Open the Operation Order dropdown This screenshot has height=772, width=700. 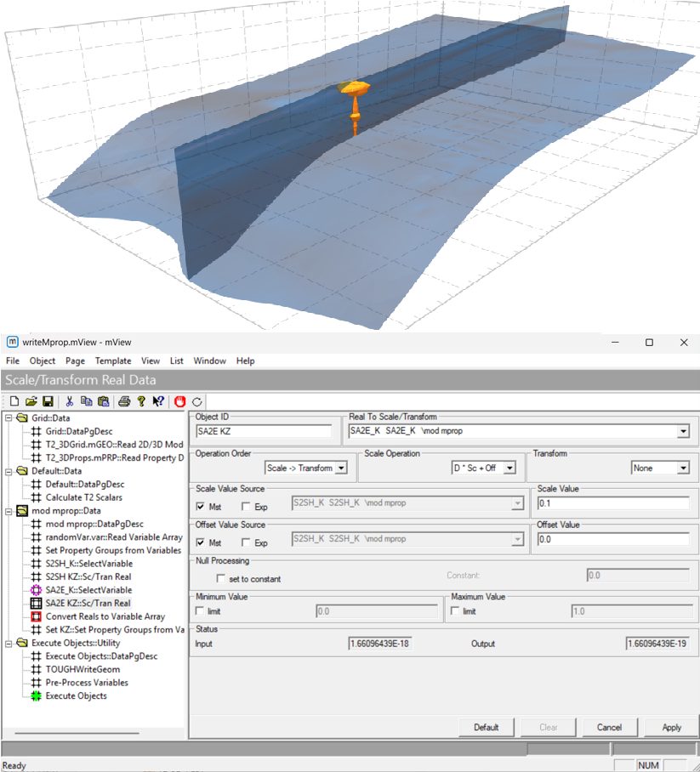point(341,468)
